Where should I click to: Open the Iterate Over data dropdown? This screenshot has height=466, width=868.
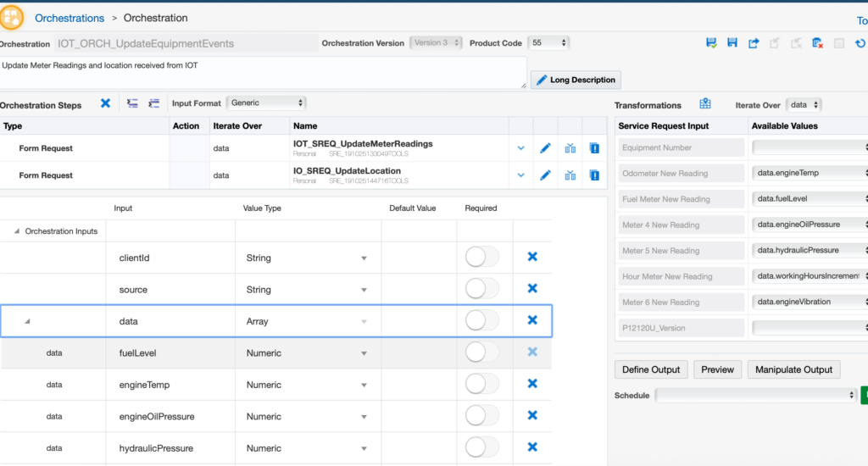(804, 104)
